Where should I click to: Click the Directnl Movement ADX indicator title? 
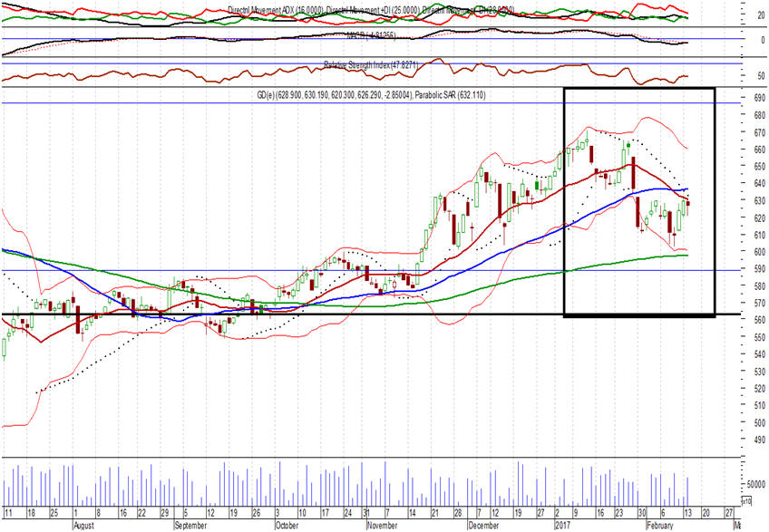[371, 10]
